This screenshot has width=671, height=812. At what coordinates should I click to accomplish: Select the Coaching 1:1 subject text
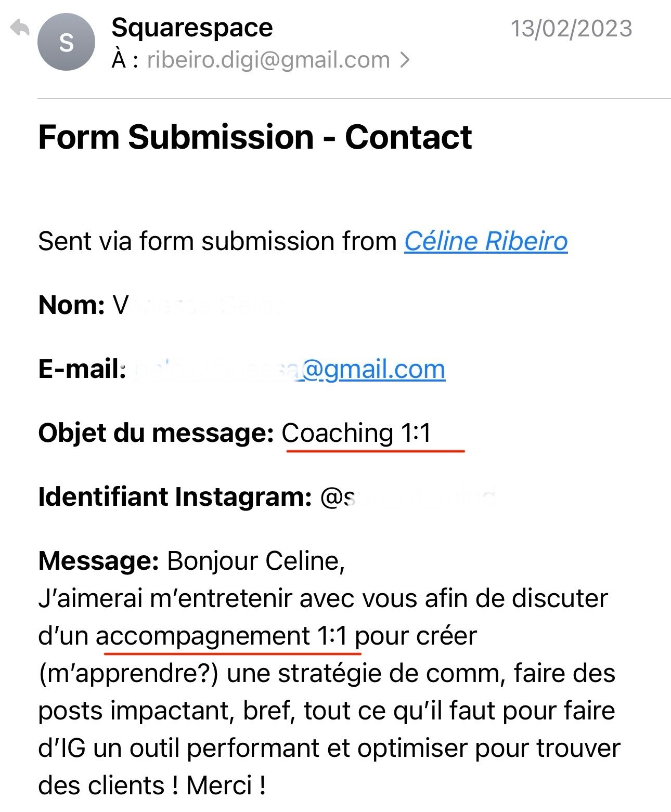pos(356,433)
